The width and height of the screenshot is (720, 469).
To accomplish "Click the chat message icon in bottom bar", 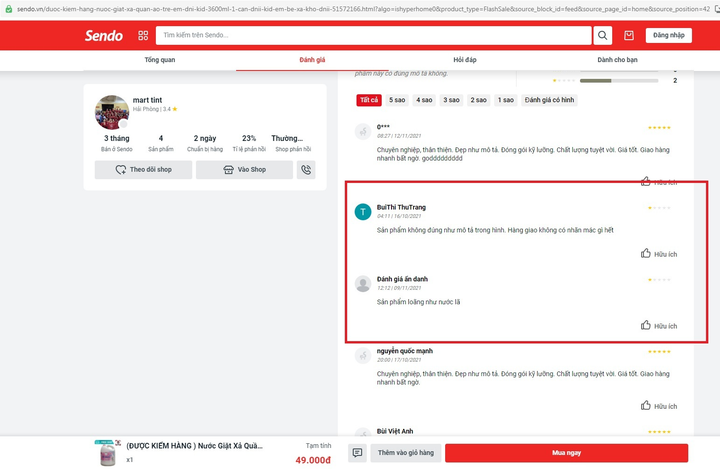I will click(x=357, y=453).
